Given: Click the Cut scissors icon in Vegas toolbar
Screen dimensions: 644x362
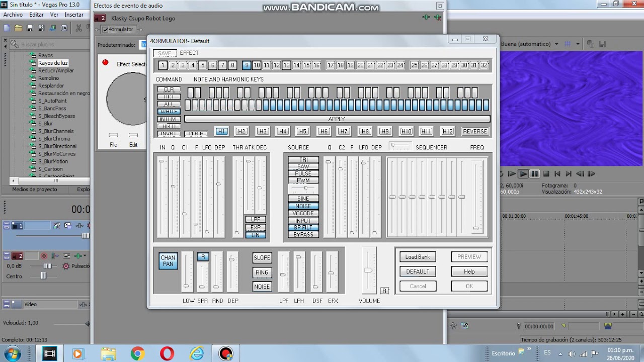Looking at the screenshot, I should [80, 28].
